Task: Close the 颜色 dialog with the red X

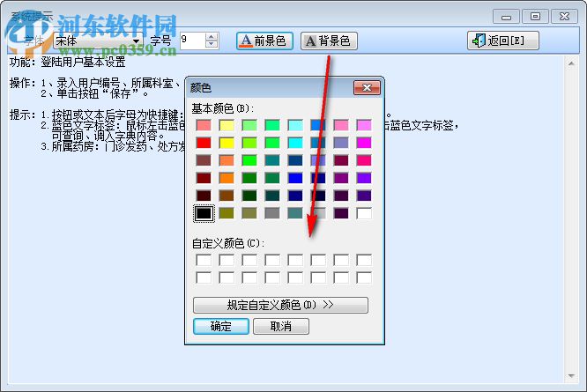Action: coord(367,87)
